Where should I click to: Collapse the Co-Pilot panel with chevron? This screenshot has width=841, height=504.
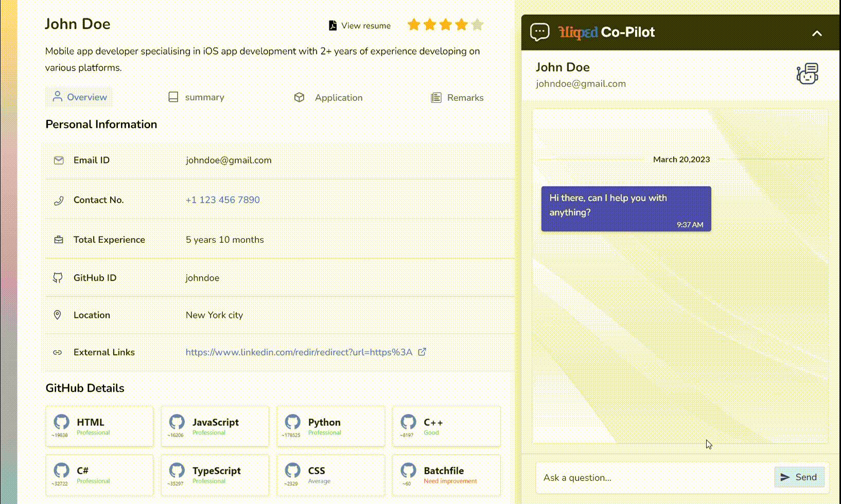(816, 33)
